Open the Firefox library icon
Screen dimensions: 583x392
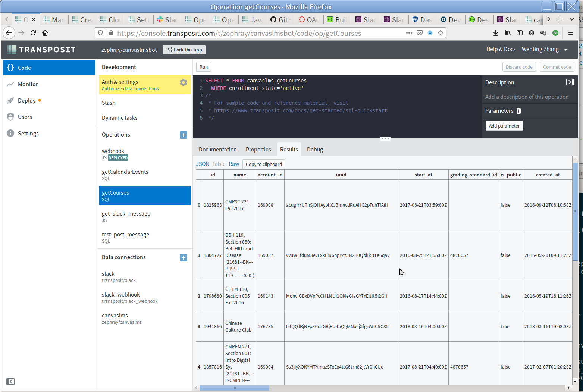tap(508, 33)
